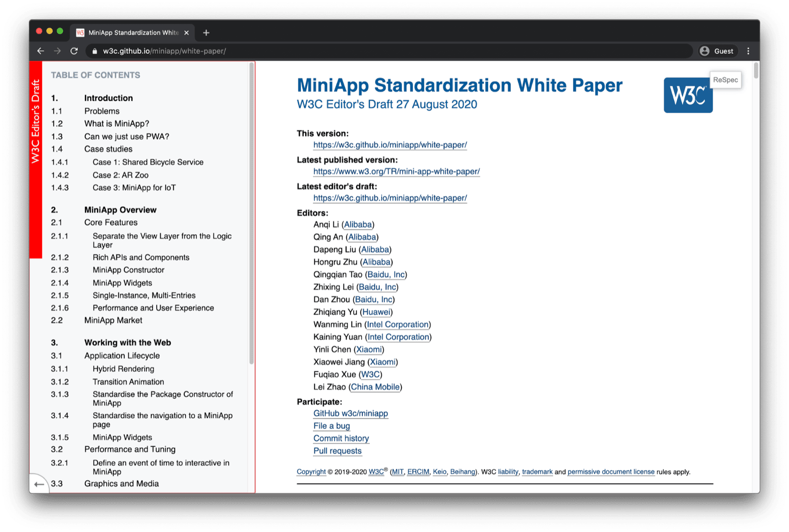The height and width of the screenshot is (532, 789).
Task: Click the browser forward arrow
Action: point(58,51)
